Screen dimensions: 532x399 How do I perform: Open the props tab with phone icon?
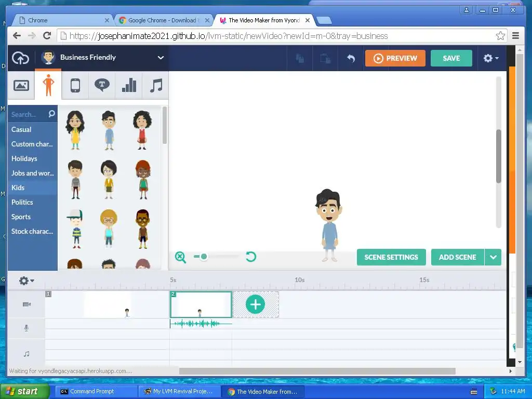(x=75, y=85)
